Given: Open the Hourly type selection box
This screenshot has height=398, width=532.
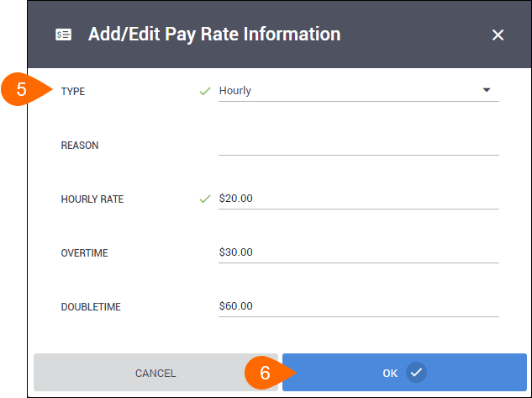Looking at the screenshot, I should coord(359,91).
